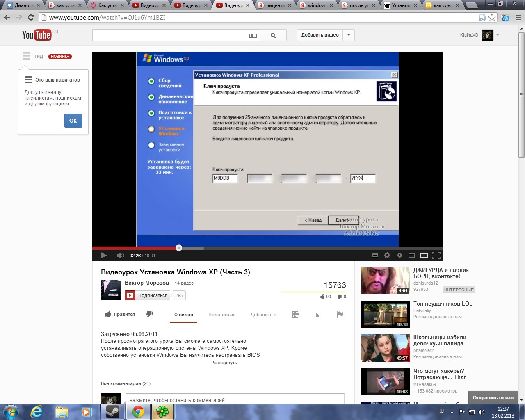Click the Виктор Морозов channel avatar

click(x=111, y=290)
